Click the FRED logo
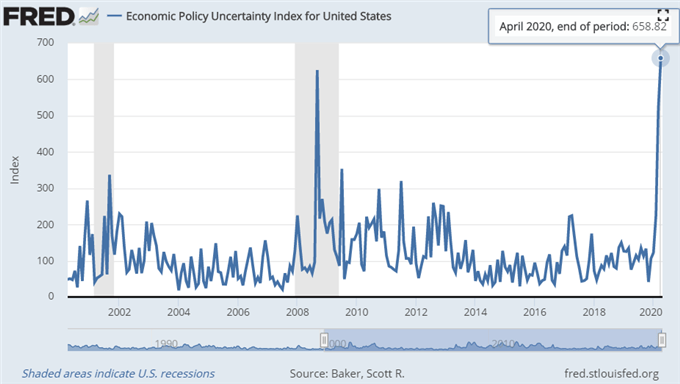 tap(39, 17)
